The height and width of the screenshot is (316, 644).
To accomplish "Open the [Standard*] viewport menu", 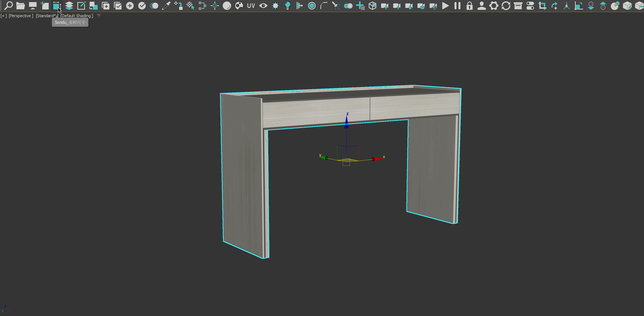I will (x=47, y=16).
